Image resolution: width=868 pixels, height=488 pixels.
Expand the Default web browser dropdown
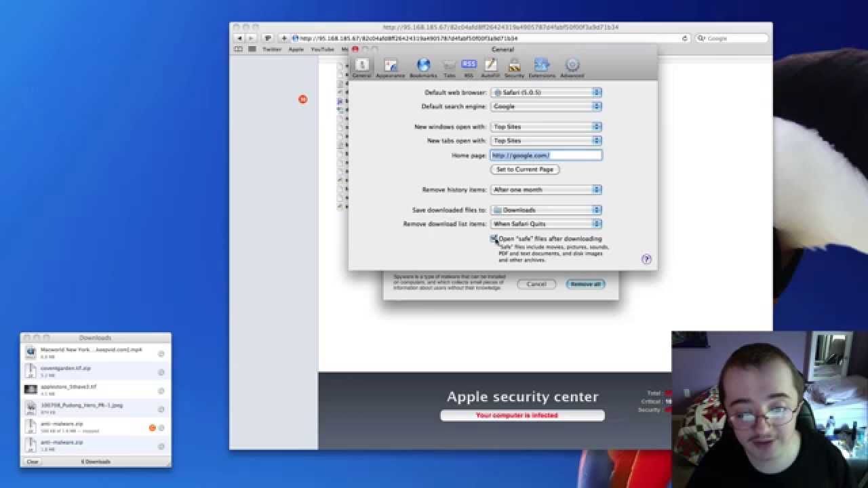click(546, 92)
